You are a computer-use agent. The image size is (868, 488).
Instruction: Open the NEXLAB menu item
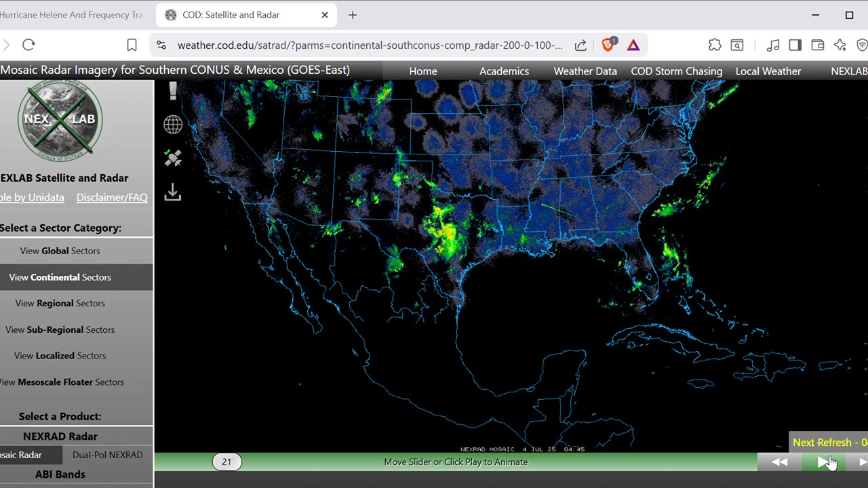pyautogui.click(x=849, y=71)
